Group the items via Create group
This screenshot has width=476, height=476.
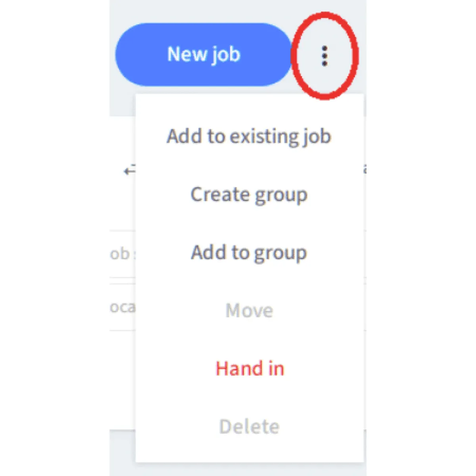click(249, 194)
